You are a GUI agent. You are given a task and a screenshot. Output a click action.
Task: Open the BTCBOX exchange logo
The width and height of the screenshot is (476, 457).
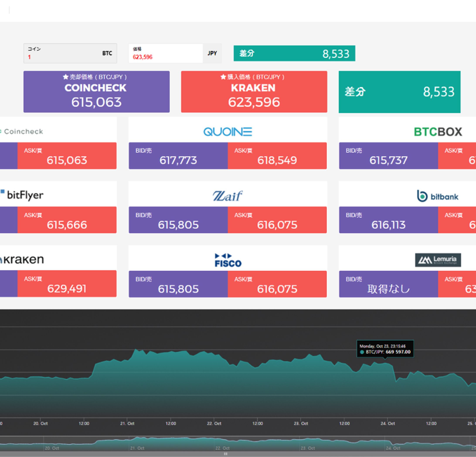tap(438, 132)
